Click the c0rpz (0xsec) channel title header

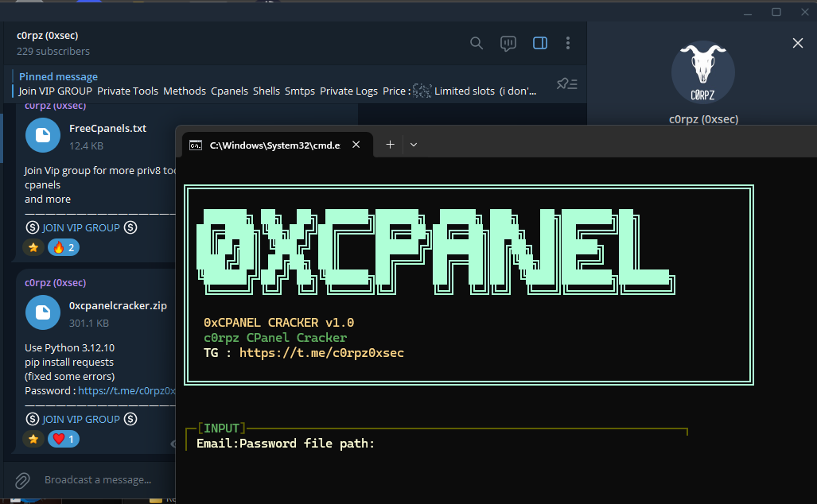[x=48, y=36]
